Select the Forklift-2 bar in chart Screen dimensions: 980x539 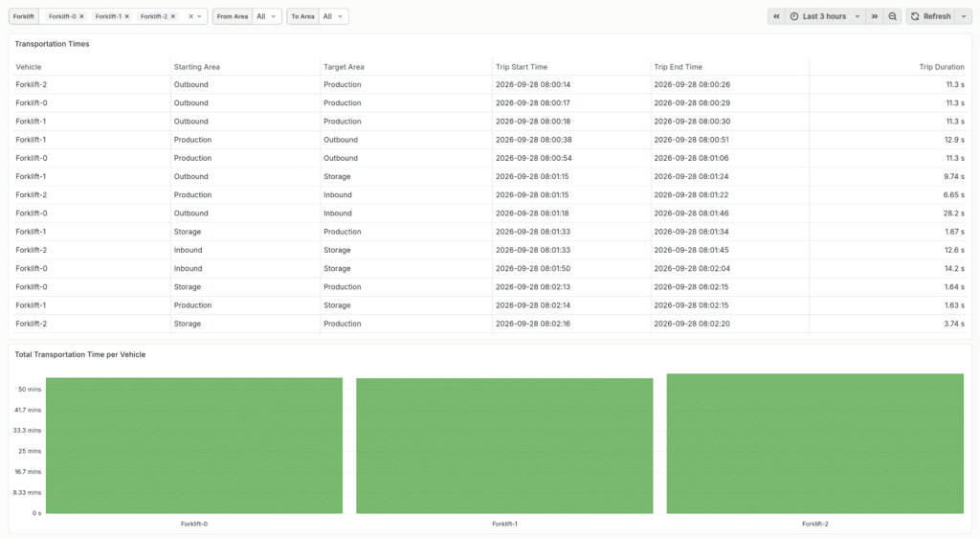click(815, 443)
